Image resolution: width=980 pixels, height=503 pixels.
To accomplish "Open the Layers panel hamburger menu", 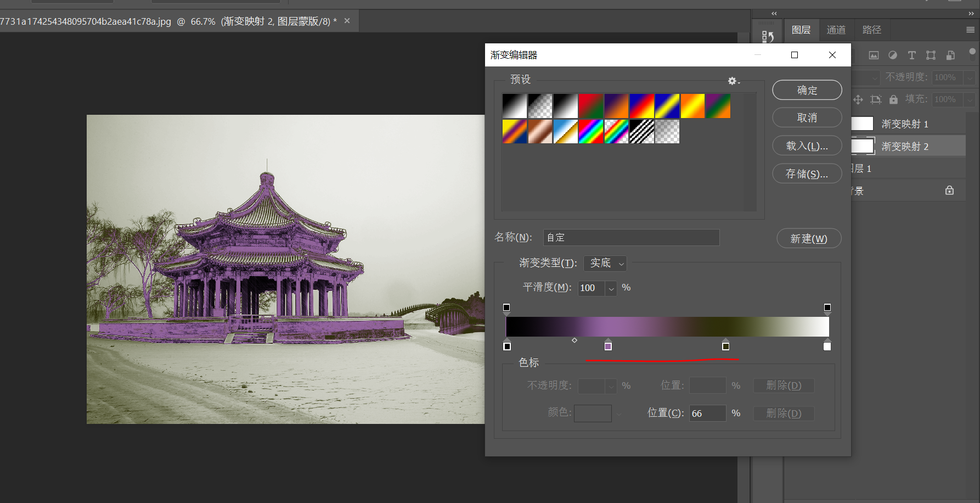I will point(970,30).
